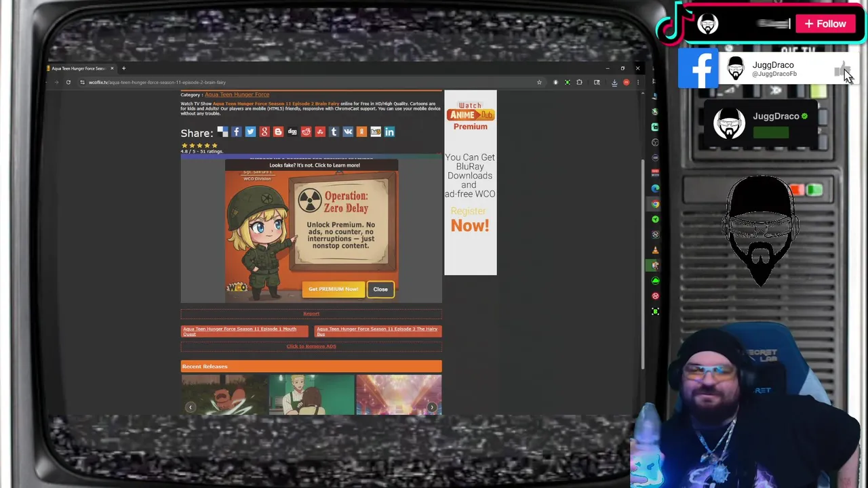Show previous Recent Releases with left arrow

click(x=191, y=407)
